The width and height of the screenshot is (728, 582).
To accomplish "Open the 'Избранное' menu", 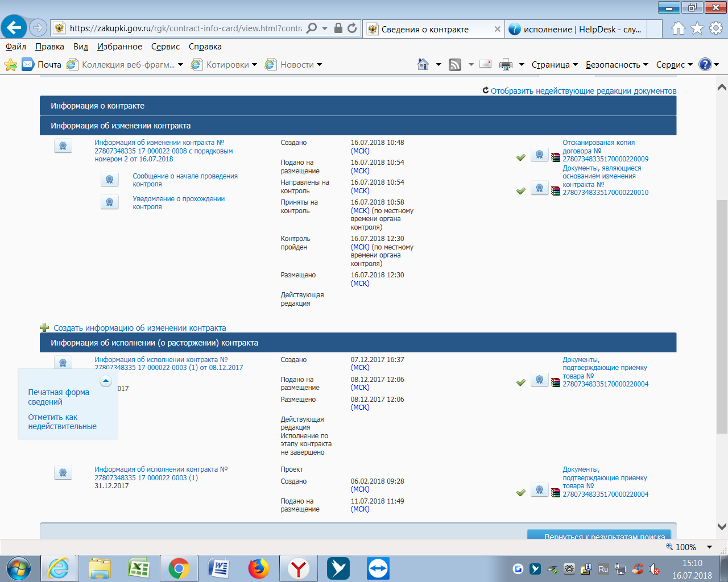I will pyautogui.click(x=119, y=47).
